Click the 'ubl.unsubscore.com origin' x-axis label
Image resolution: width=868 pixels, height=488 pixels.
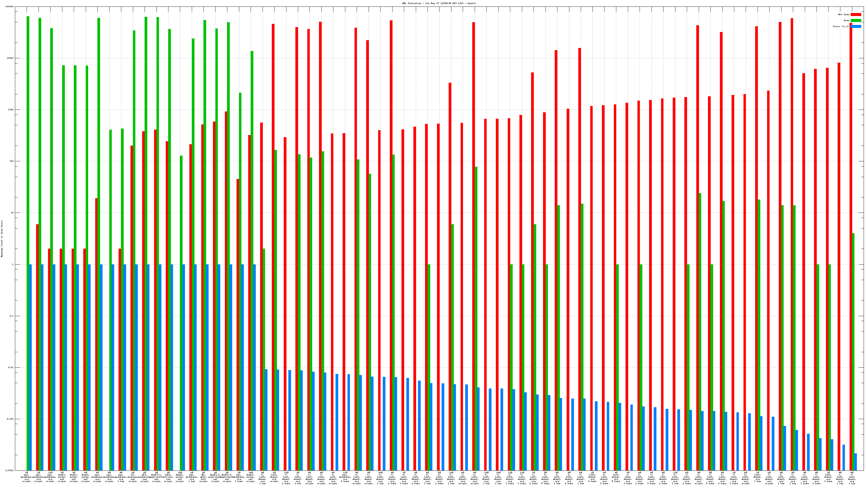(x=145, y=477)
